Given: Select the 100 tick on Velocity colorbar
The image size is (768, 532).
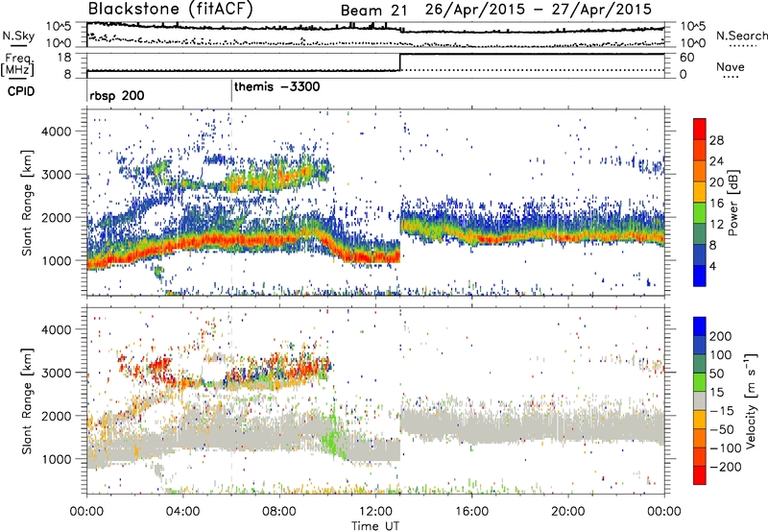Looking at the screenshot, I should click(x=721, y=354).
